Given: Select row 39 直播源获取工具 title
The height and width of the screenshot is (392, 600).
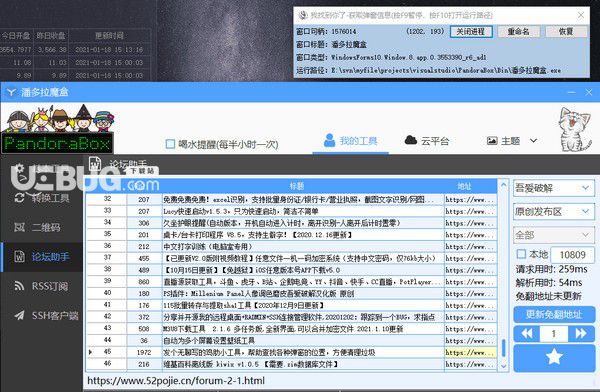Looking at the screenshot, I should (303, 282).
